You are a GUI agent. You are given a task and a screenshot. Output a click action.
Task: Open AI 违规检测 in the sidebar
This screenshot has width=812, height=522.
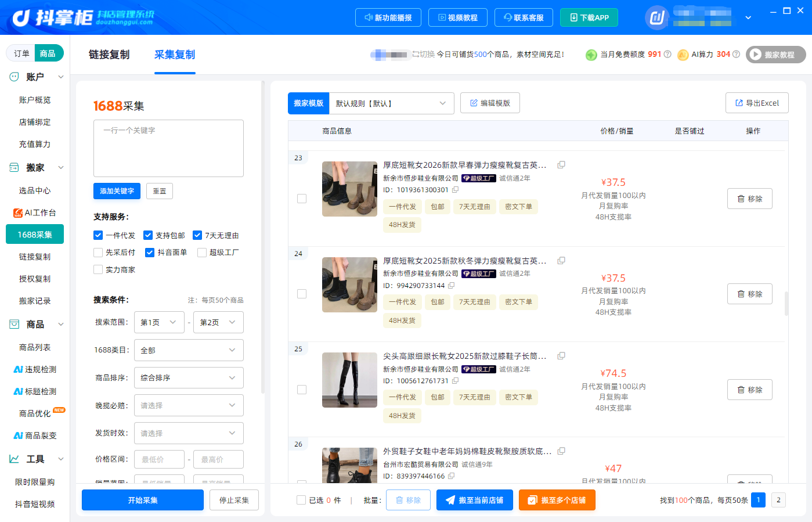coord(35,369)
